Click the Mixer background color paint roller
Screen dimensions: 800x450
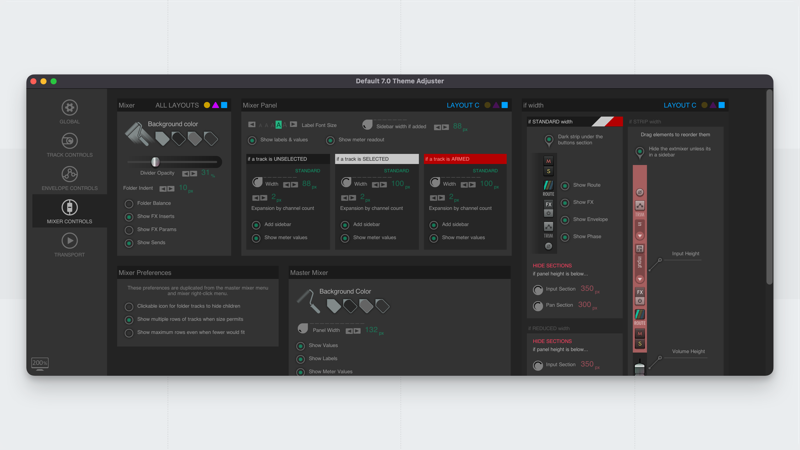click(x=137, y=134)
